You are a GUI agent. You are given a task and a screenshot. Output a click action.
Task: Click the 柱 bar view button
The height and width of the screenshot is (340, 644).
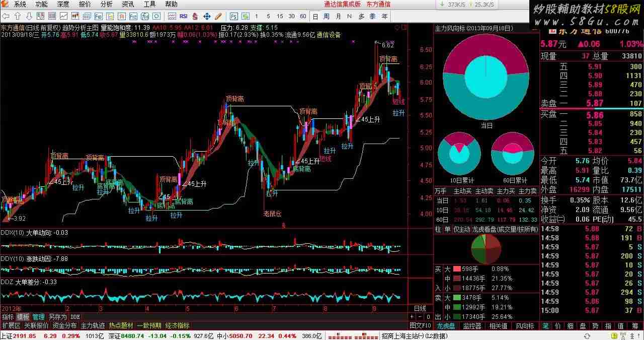click(x=438, y=229)
